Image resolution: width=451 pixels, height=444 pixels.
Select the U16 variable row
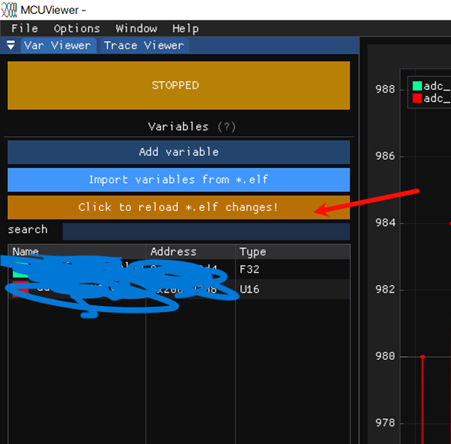click(179, 289)
